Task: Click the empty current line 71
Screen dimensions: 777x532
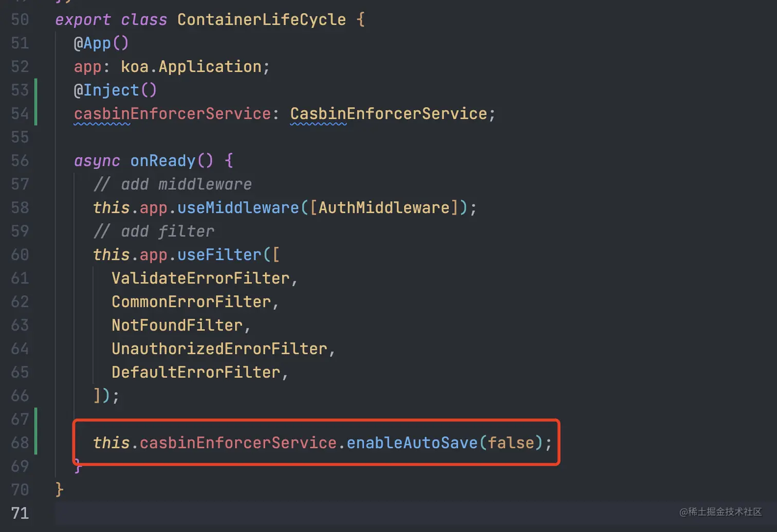Action: [x=415, y=513]
